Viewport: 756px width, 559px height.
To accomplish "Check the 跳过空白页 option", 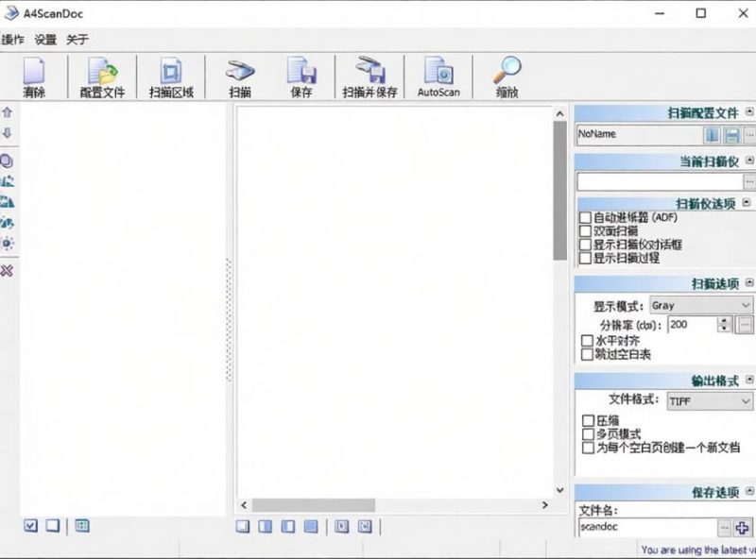I will (587, 355).
